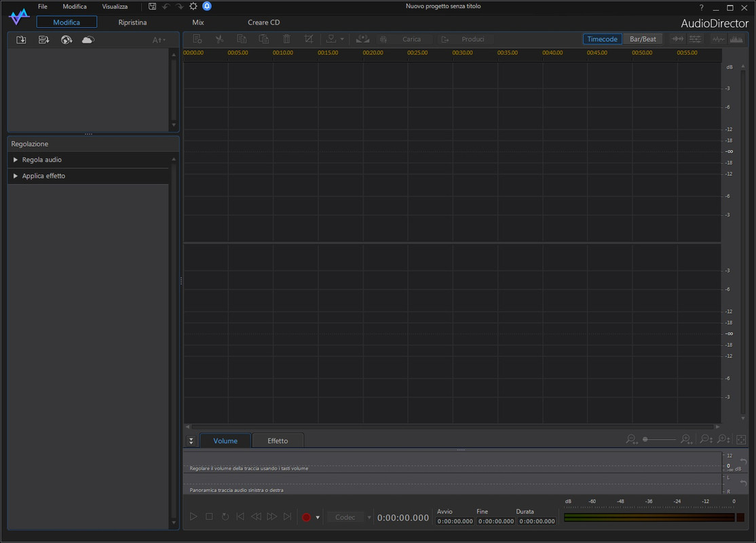Click the save project icon

point(153,6)
